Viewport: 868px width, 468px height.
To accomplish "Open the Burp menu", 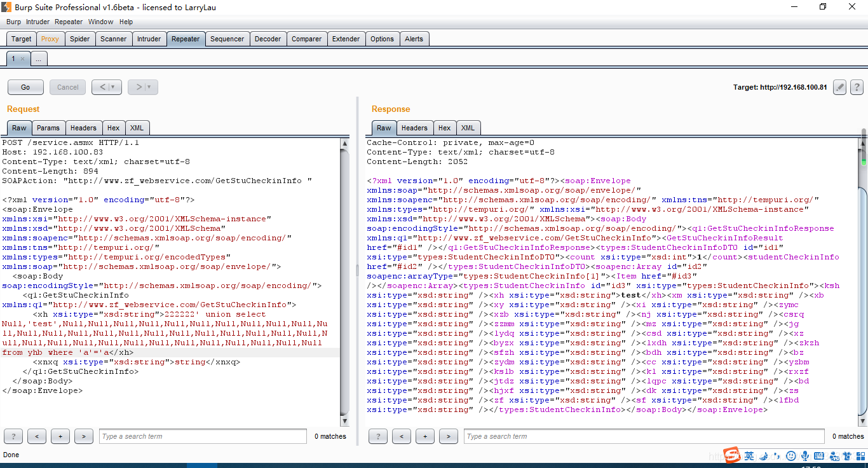I will pos(13,22).
